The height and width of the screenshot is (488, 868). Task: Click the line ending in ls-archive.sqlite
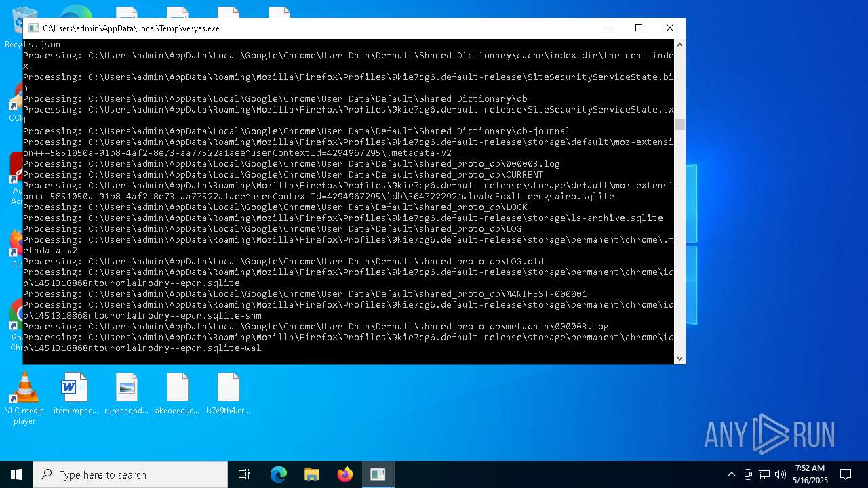(343, 218)
